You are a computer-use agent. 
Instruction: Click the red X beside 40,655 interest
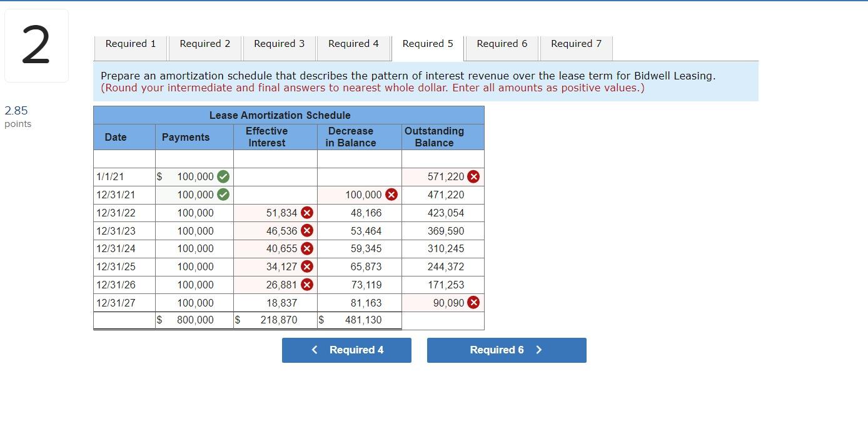[306, 248]
